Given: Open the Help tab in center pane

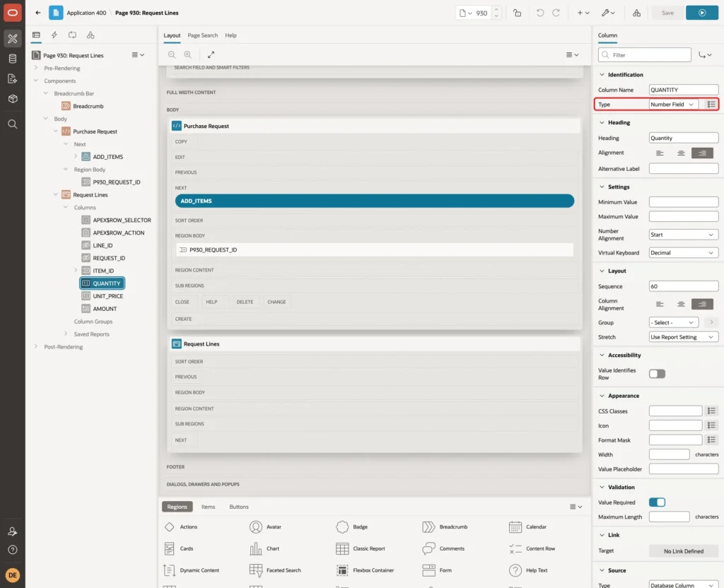Looking at the screenshot, I should click(x=230, y=35).
